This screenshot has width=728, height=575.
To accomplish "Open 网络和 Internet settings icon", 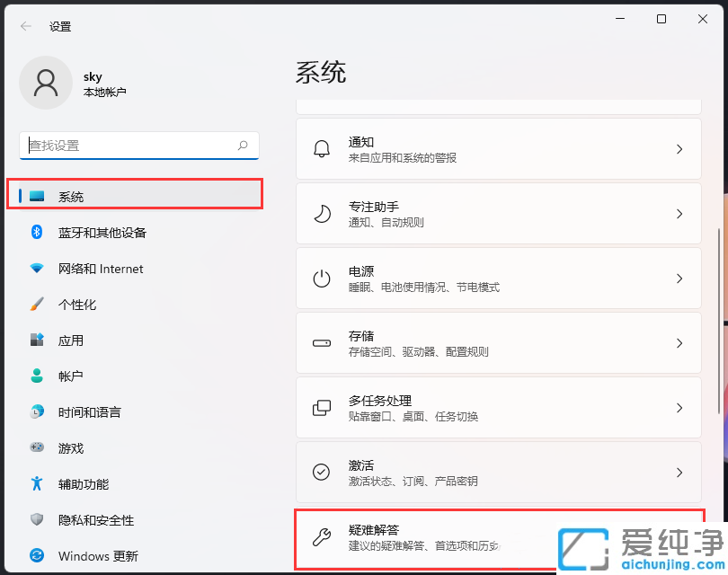I will coord(36,268).
